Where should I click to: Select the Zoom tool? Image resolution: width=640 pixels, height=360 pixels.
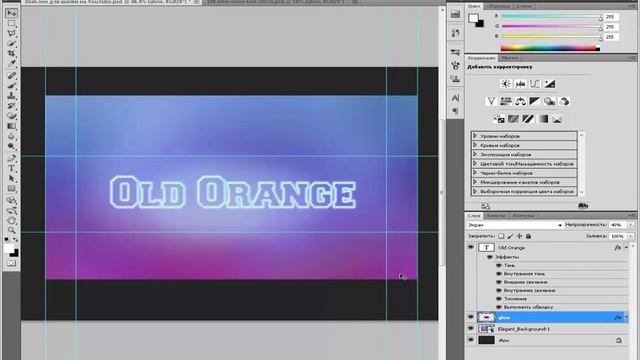[x=11, y=231]
